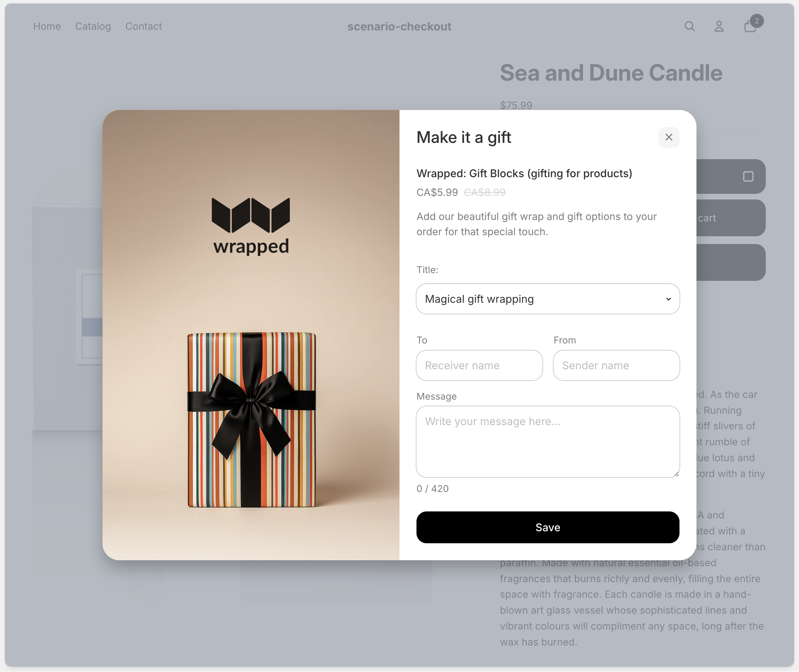This screenshot has width=799, height=672.
Task: Click the cart count badge showing 2
Action: (757, 21)
